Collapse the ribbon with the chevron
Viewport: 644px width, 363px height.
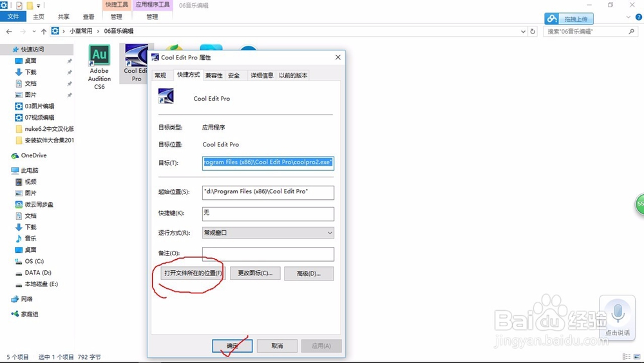628,17
